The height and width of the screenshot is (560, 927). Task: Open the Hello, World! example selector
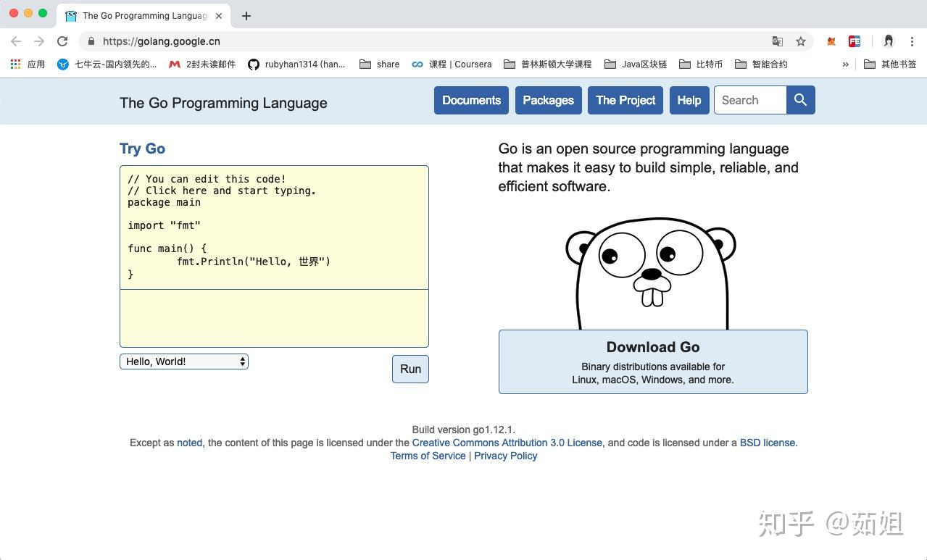click(183, 361)
